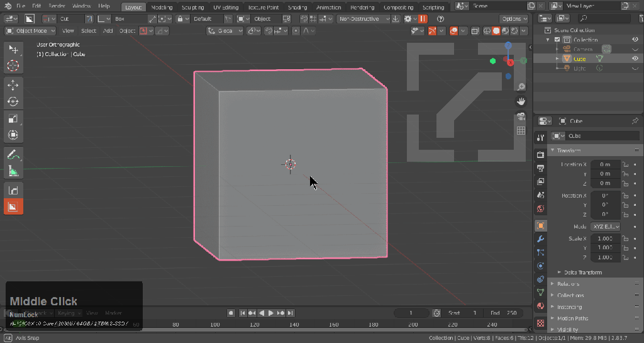Activate the Annotate pencil tool
The height and width of the screenshot is (343, 644).
tap(13, 155)
